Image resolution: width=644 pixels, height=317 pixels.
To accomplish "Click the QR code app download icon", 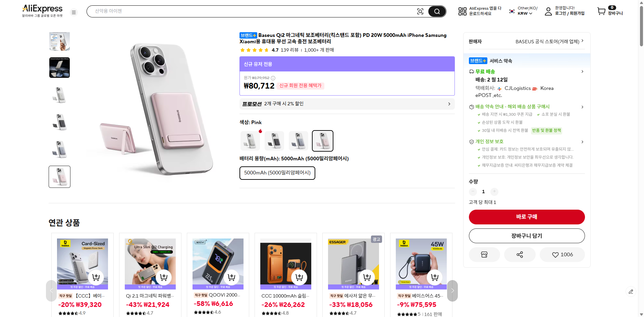I will (462, 11).
